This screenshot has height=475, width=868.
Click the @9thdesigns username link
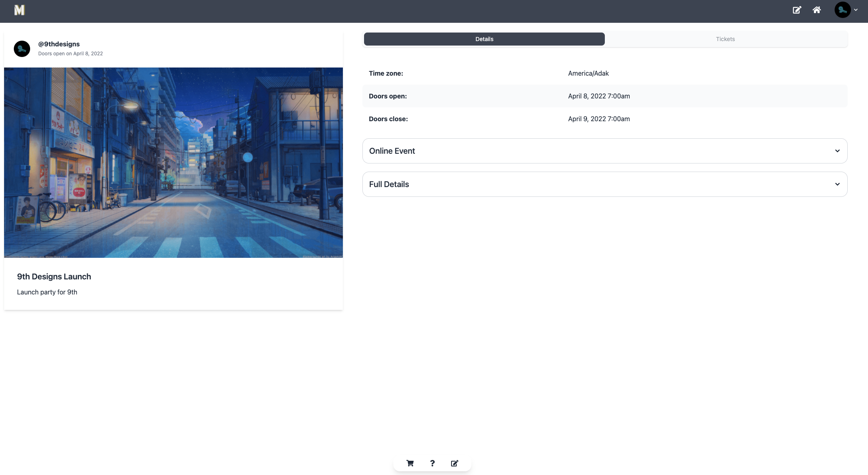tap(59, 44)
